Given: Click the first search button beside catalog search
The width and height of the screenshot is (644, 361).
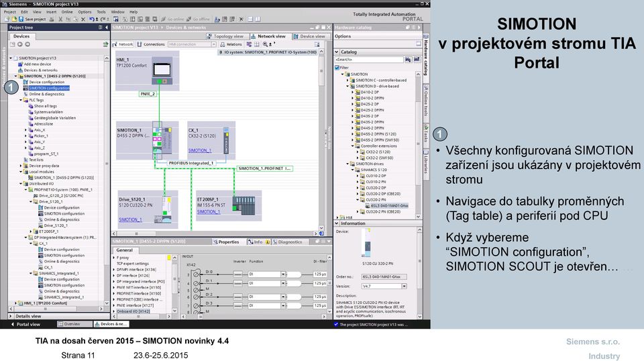Looking at the screenshot, I should click(x=408, y=60).
